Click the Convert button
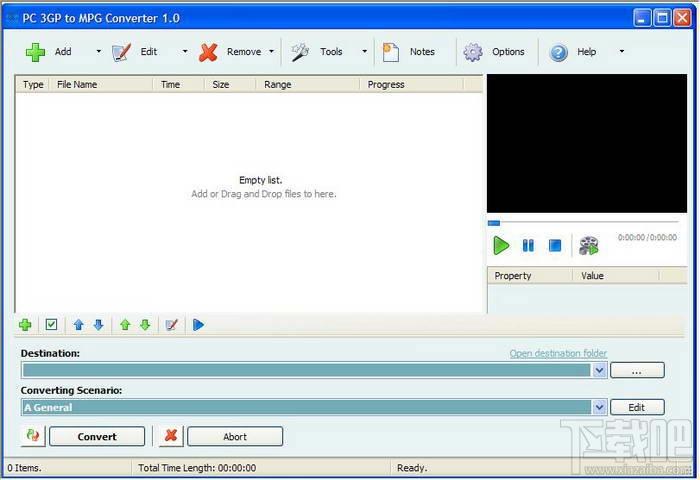 [x=97, y=436]
